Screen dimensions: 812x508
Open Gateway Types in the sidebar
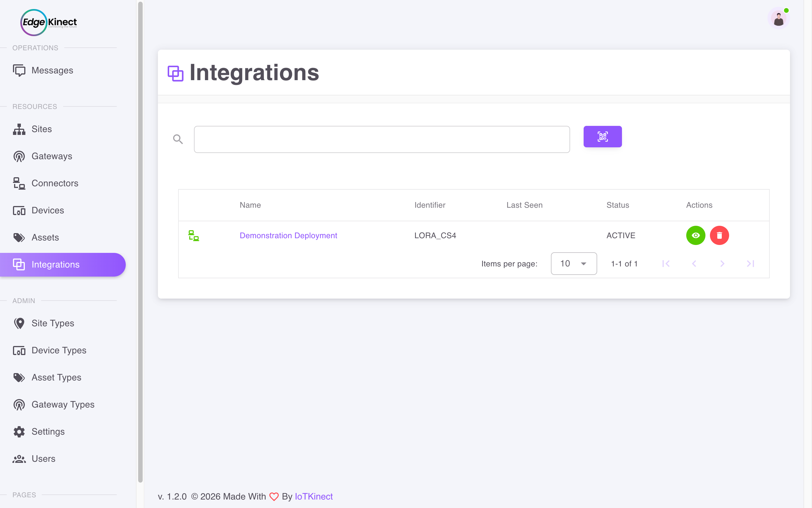tap(63, 404)
